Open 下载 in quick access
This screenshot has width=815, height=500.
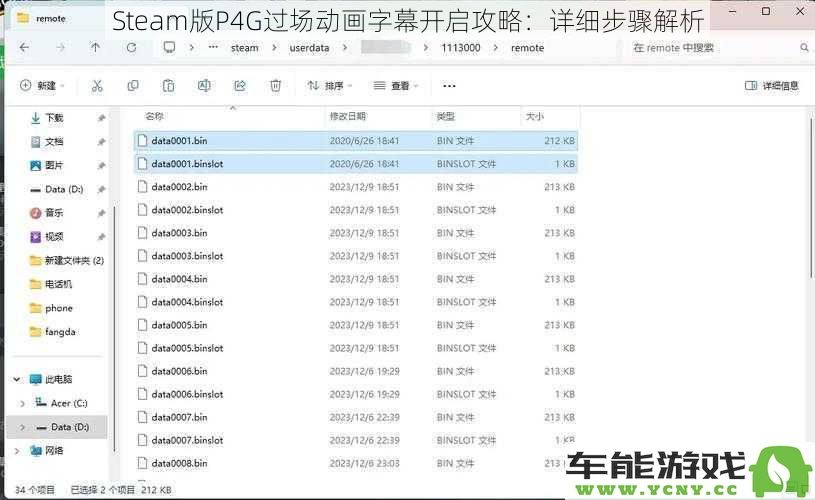(x=54, y=119)
